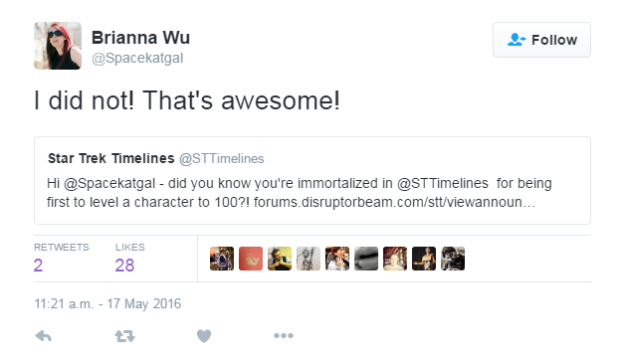Viewport: 624px width, 364px height.
Task: Open the three-dot more options menu
Action: click(284, 336)
